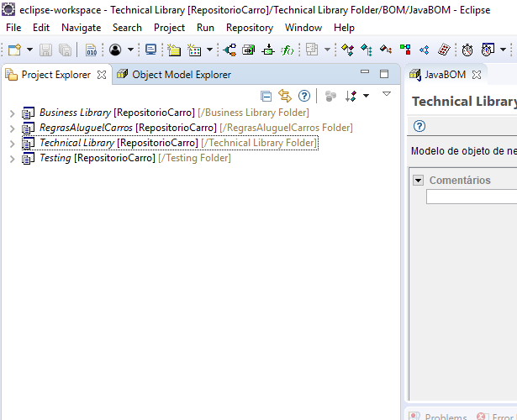Click the download-into-box icon
517x420 pixels.
[268, 50]
